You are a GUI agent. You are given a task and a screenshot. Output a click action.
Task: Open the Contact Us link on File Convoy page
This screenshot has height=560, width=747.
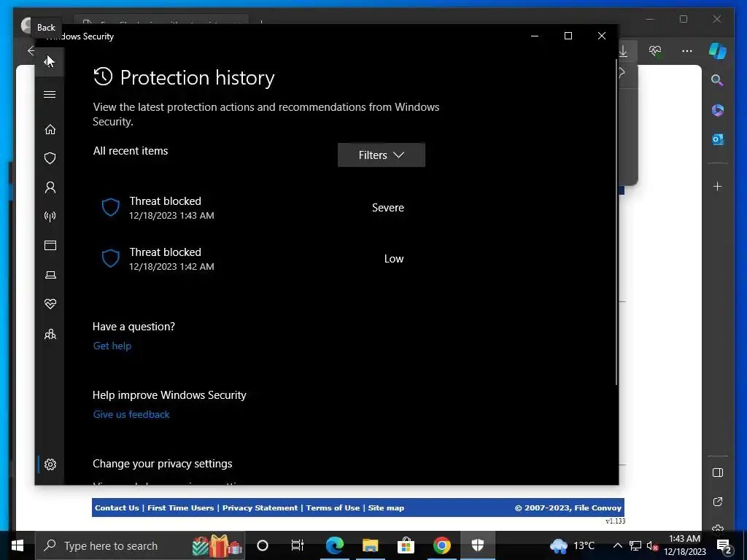point(117,508)
